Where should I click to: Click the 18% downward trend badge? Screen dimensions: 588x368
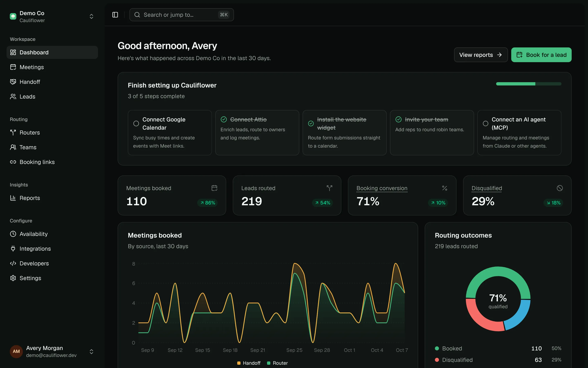pyautogui.click(x=553, y=203)
